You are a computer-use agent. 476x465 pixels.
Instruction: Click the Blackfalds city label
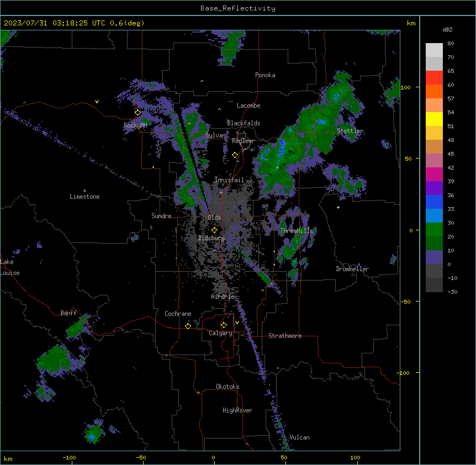(x=244, y=123)
